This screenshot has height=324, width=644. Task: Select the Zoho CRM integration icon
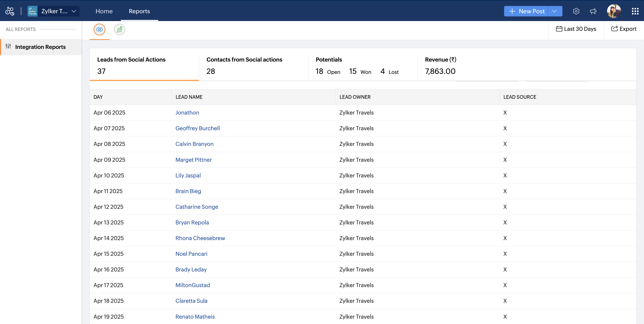click(x=100, y=30)
